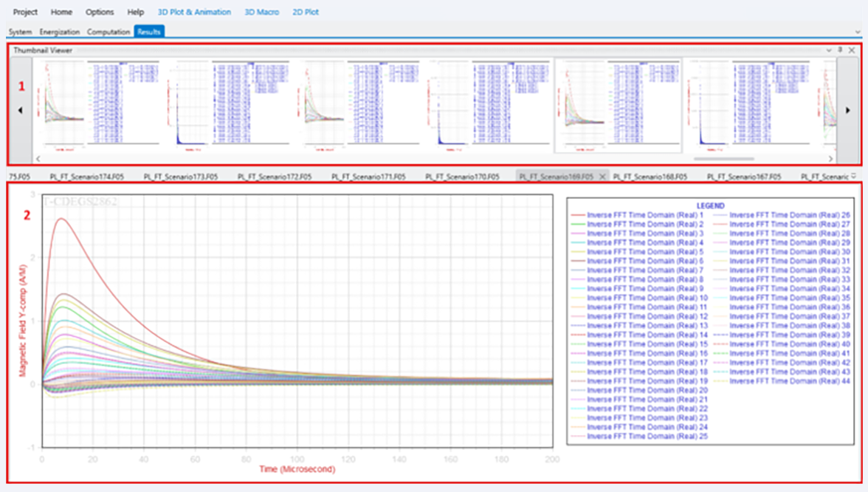Click the Time (Microsecond) axis label
The width and height of the screenshot is (868, 492).
point(297,468)
